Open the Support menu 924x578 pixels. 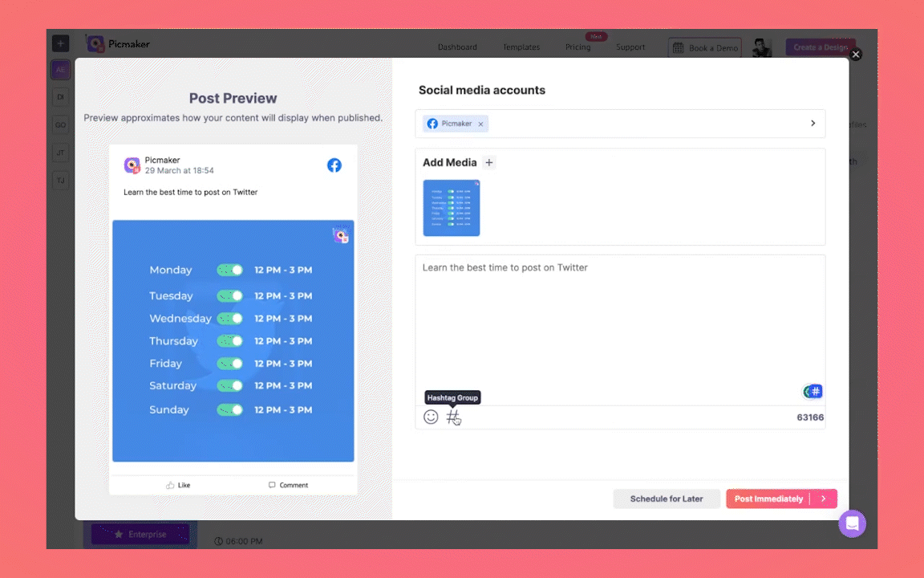coord(630,47)
